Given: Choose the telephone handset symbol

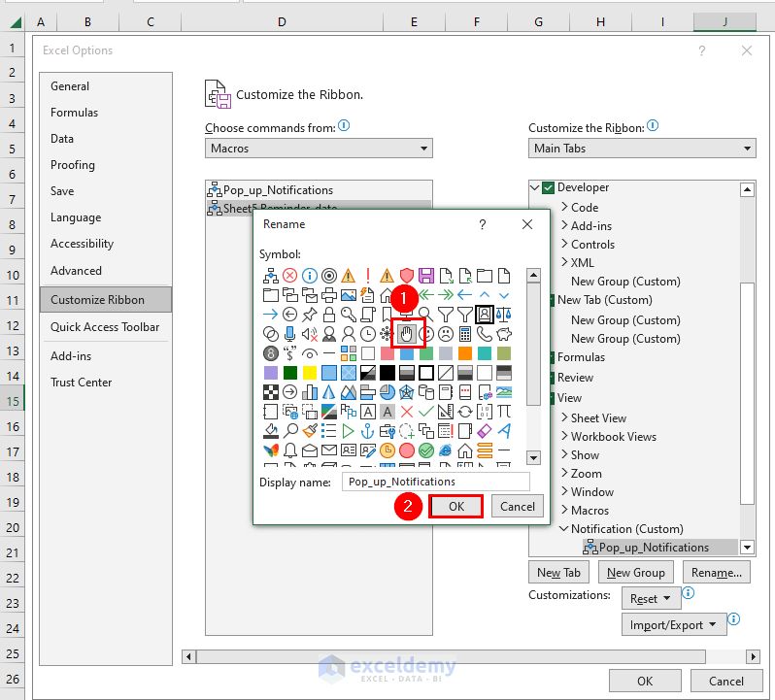Looking at the screenshot, I should coord(485,334).
